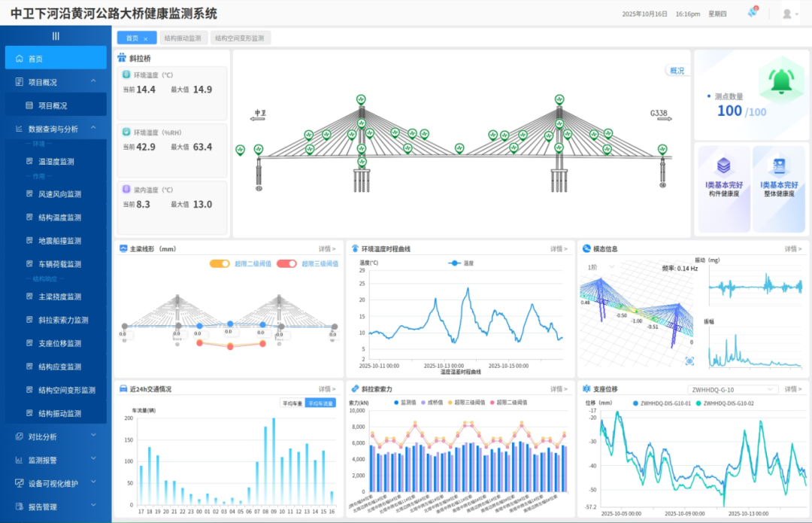812x523 pixels.
Task: Select the 平均车重 button in traffic panel
Action: [291, 403]
